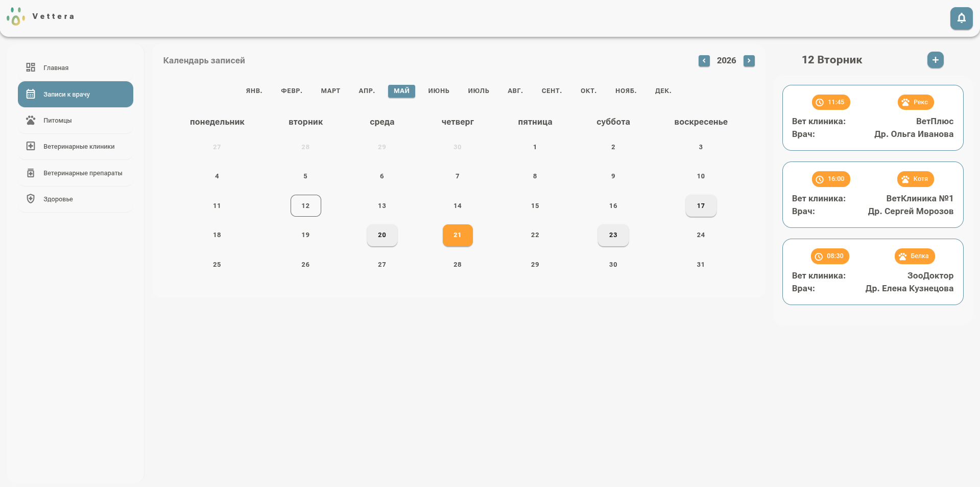This screenshot has width=980, height=487.
Task: Select Записи к врачу menu item
Action: (76, 94)
